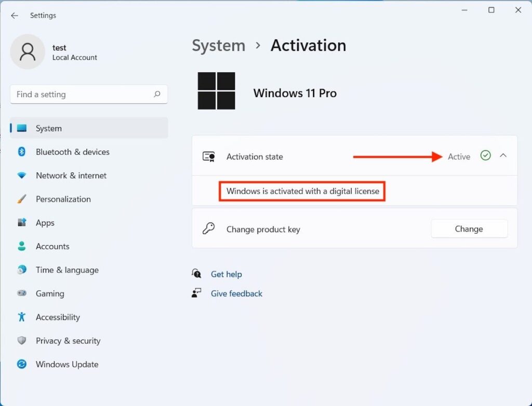532x406 pixels.
Task: Open Time & language settings
Action: pyautogui.click(x=66, y=270)
